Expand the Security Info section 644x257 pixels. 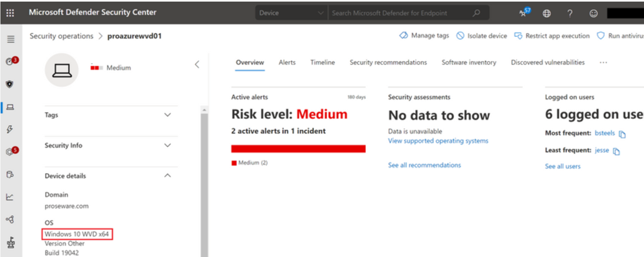tap(167, 145)
